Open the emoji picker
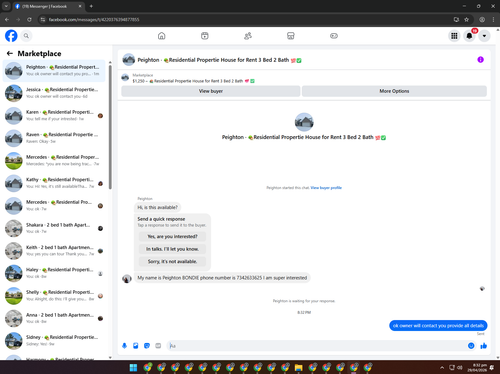The height and width of the screenshot is (374, 500). (471, 346)
